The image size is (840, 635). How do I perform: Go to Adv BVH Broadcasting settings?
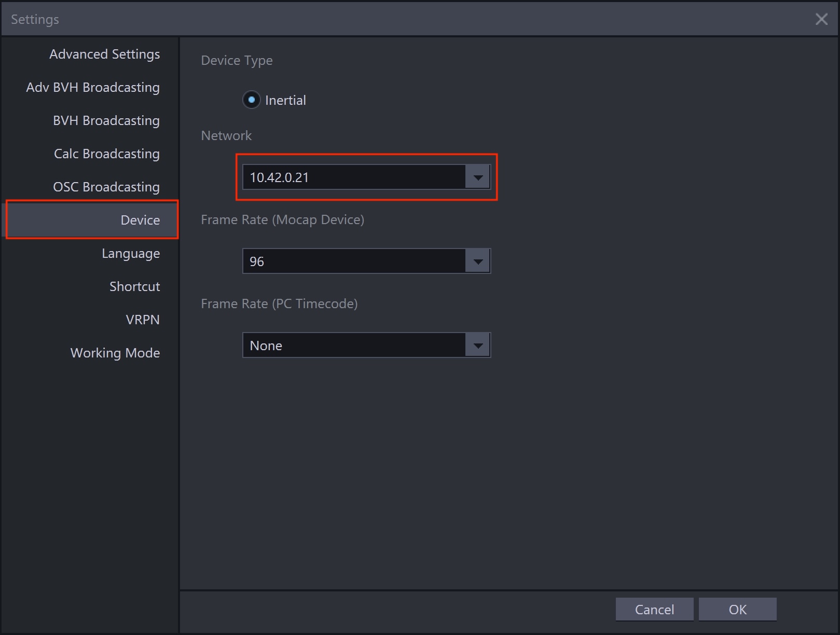point(93,88)
